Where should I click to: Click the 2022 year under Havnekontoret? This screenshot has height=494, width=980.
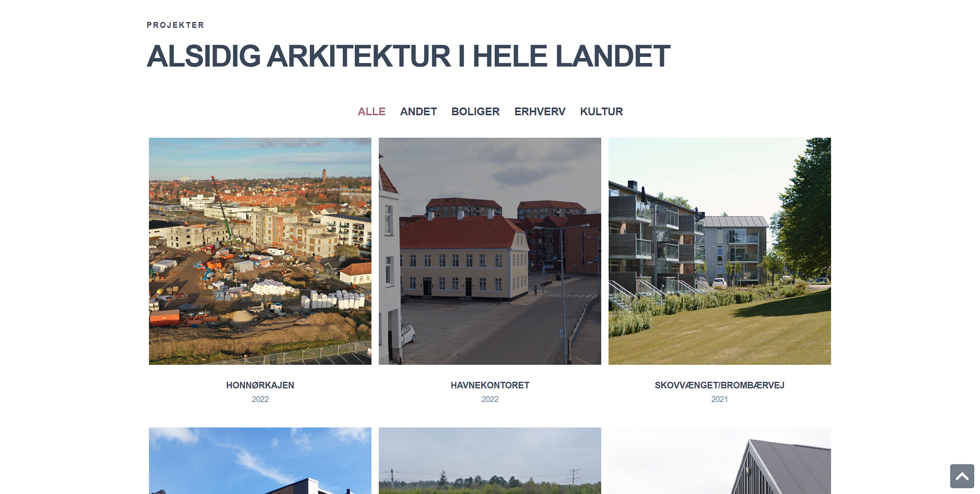(490, 399)
